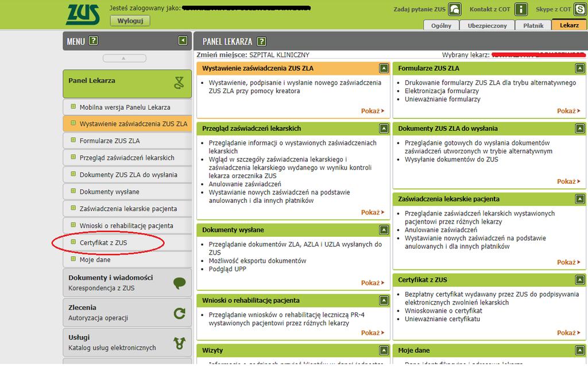
Task: Click Pokaż in Formularze ZUS ZLA panel
Action: point(568,111)
